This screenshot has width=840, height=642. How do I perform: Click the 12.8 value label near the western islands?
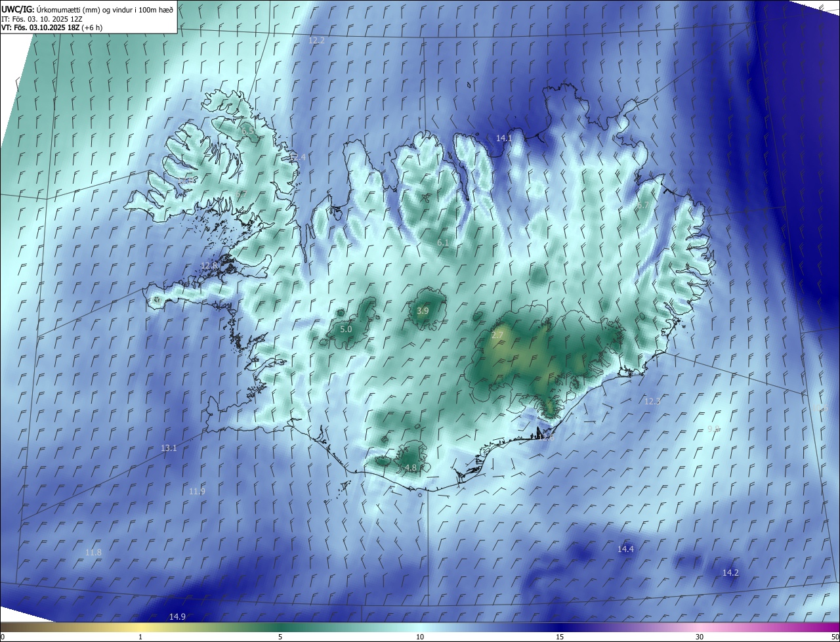(x=209, y=265)
